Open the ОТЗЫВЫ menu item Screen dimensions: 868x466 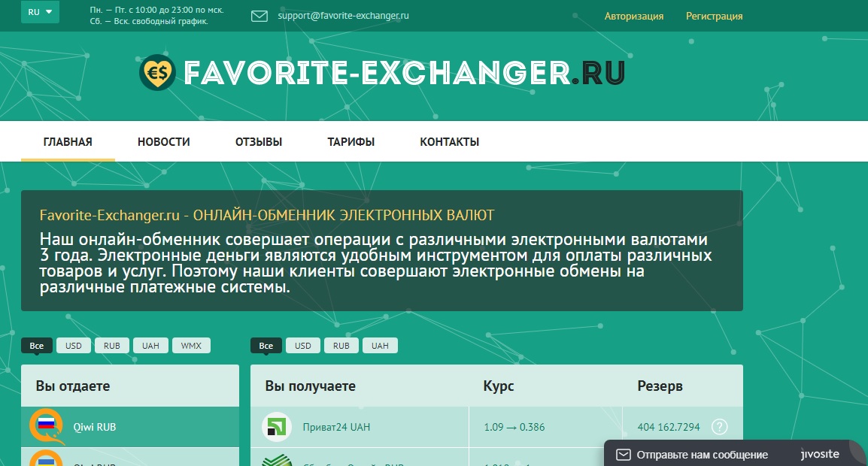coord(259,142)
